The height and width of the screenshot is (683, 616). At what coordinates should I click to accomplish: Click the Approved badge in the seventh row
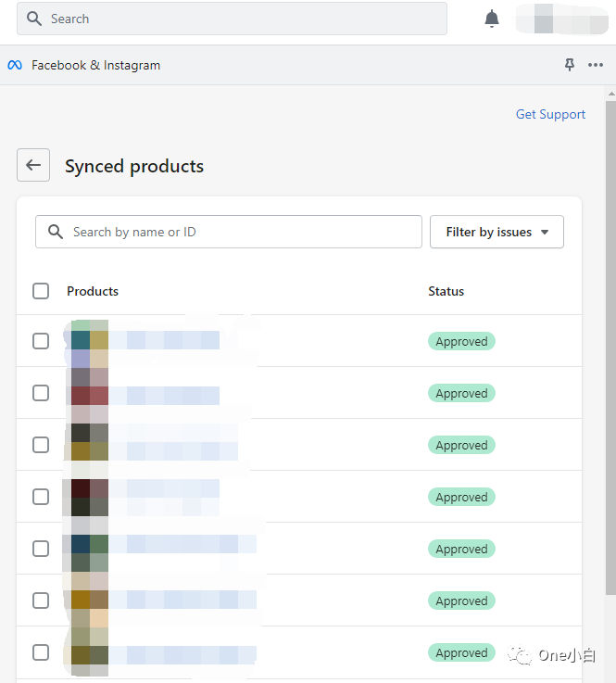point(461,652)
